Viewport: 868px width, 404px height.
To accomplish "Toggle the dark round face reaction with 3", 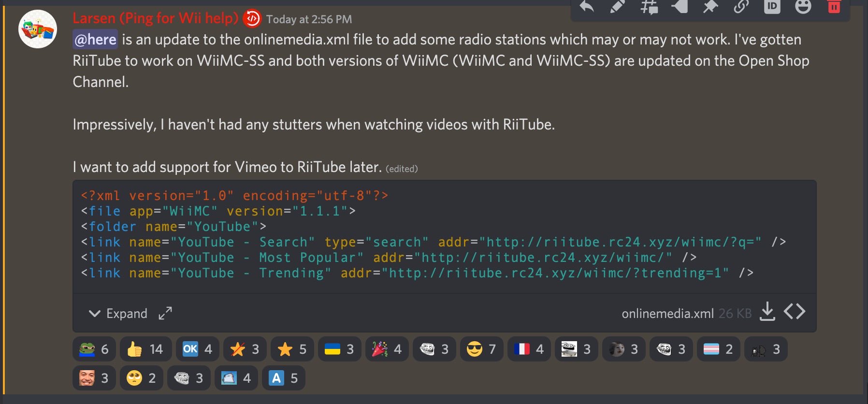I will pos(623,349).
